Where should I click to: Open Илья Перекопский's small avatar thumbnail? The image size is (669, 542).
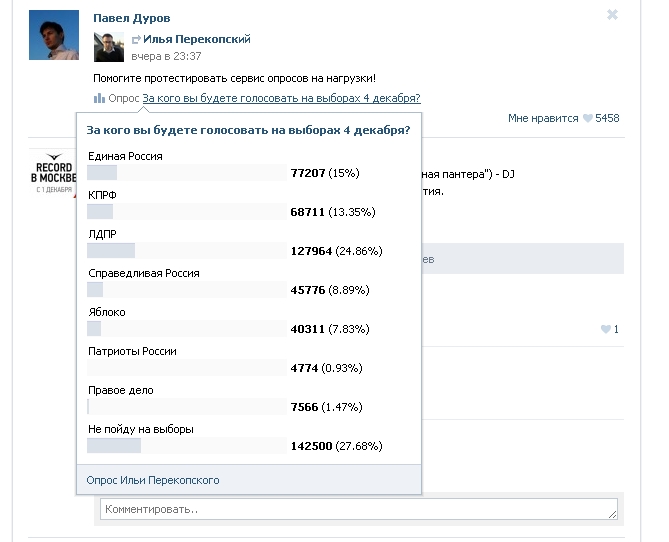point(109,47)
